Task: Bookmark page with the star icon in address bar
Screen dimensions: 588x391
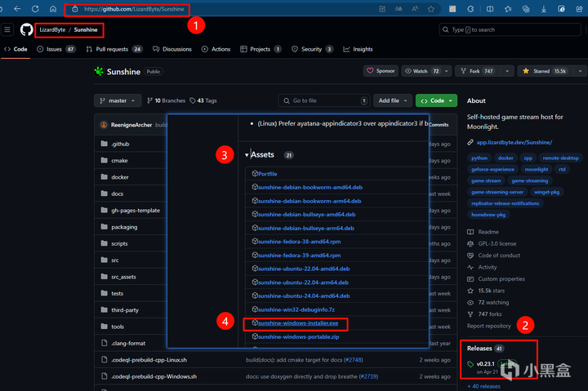Action: click(x=431, y=9)
